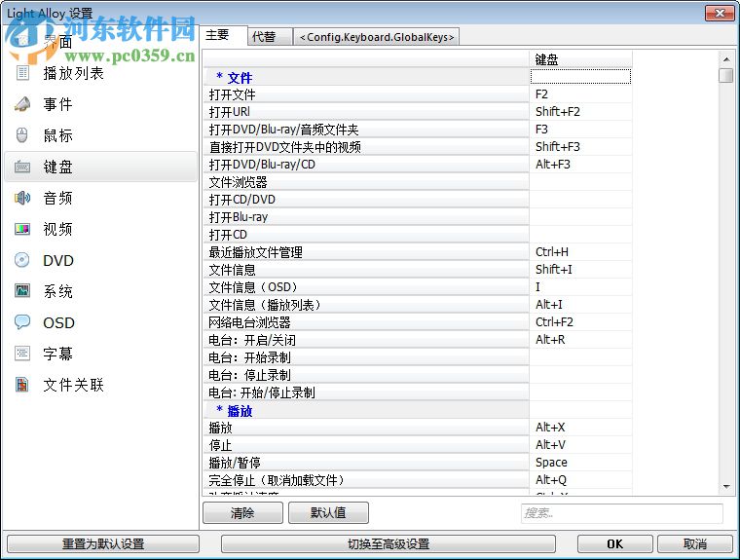The width and height of the screenshot is (740, 560).
Task: Click 切换至高级设置 advanced settings button
Action: pos(388,544)
